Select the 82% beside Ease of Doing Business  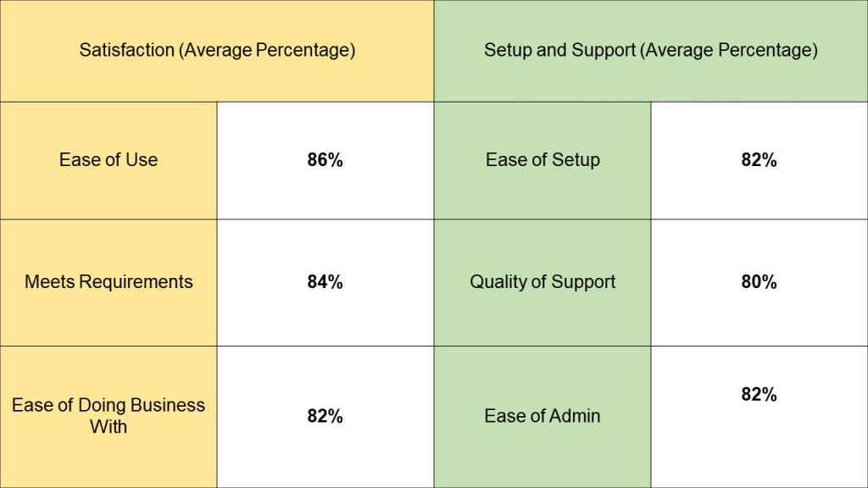[x=325, y=416]
